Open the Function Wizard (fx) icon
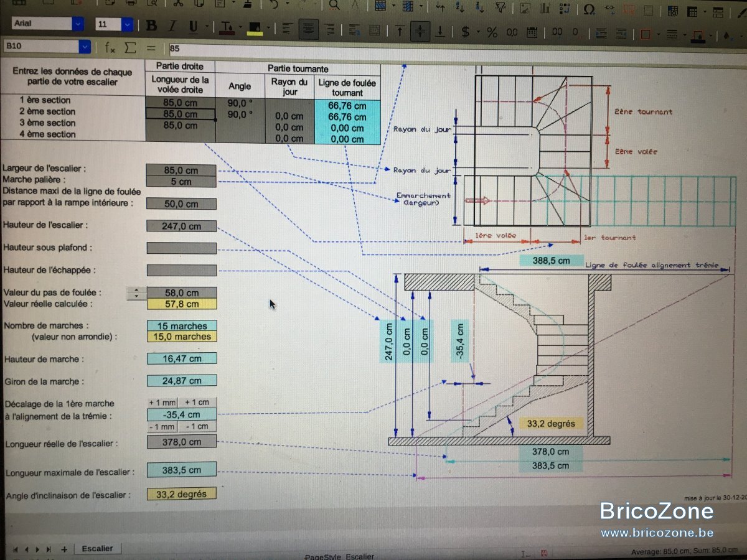Screen dimensions: 747x560 pos(110,47)
